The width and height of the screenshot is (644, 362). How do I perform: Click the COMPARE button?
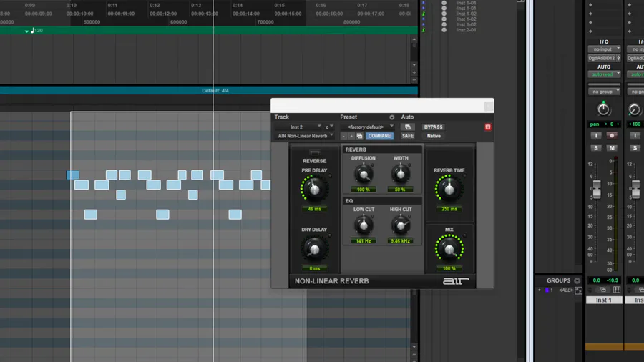click(x=379, y=136)
